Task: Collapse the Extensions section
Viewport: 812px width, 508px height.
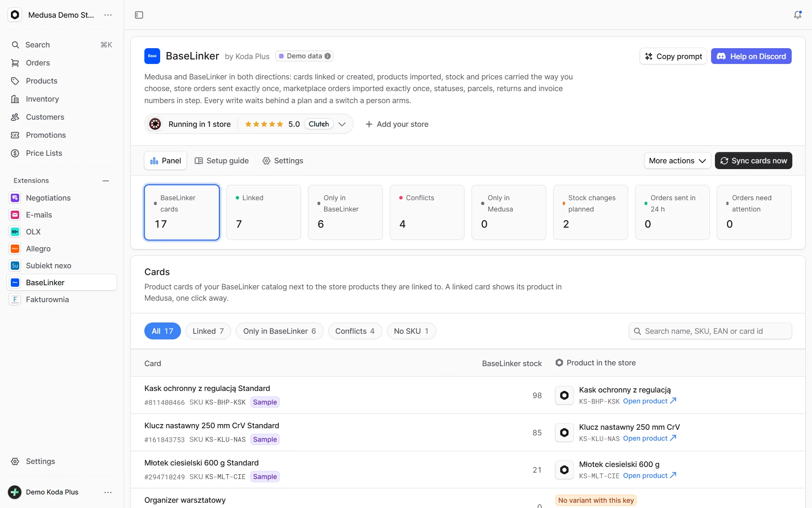Action: click(x=106, y=181)
